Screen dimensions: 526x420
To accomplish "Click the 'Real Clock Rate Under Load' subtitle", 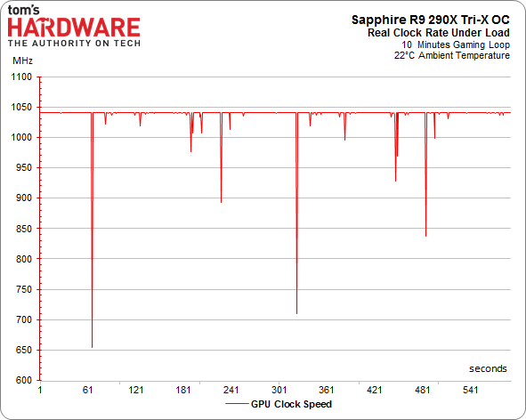I will (439, 33).
